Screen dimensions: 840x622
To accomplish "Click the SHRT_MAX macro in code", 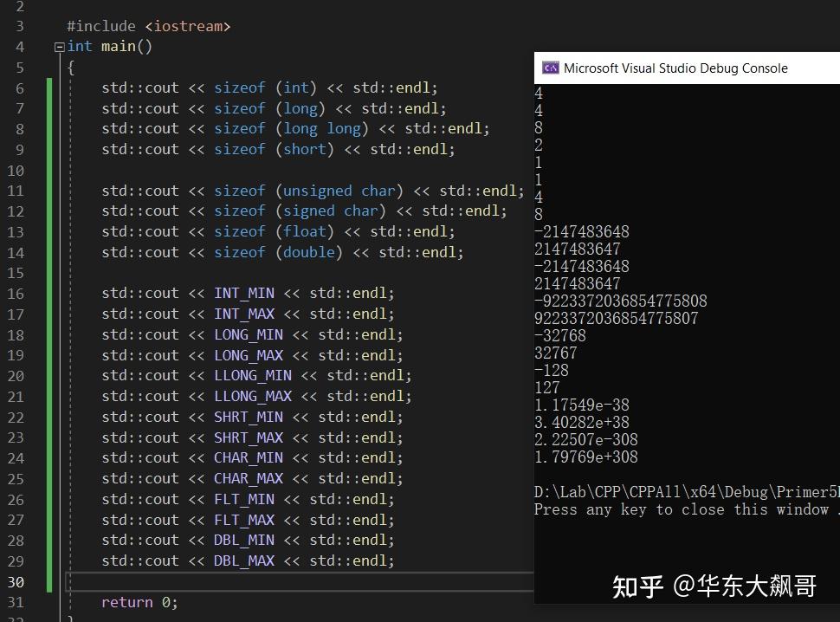I will click(249, 438).
